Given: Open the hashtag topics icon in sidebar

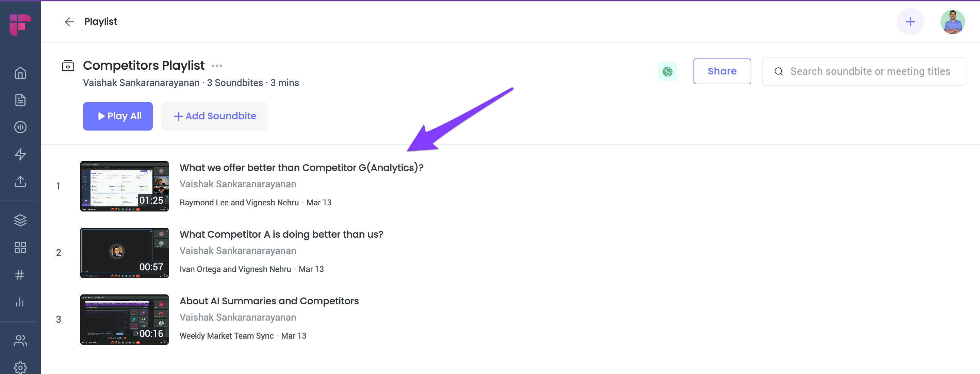Looking at the screenshot, I should [20, 274].
